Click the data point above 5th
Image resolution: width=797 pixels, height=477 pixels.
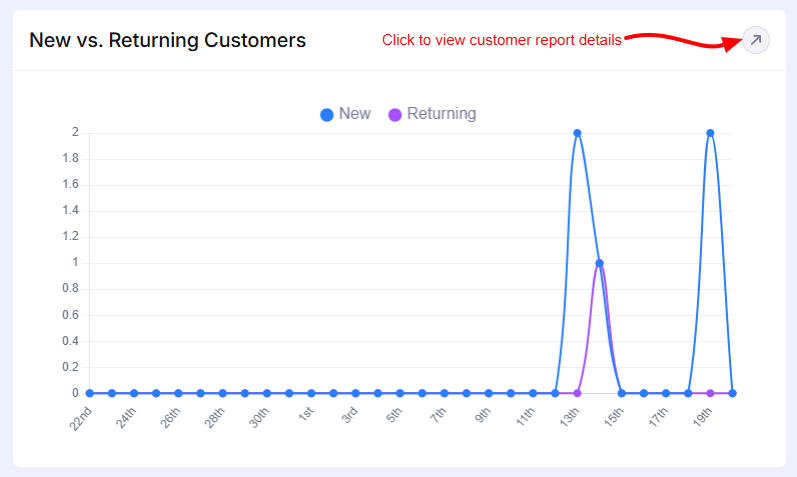(x=400, y=393)
